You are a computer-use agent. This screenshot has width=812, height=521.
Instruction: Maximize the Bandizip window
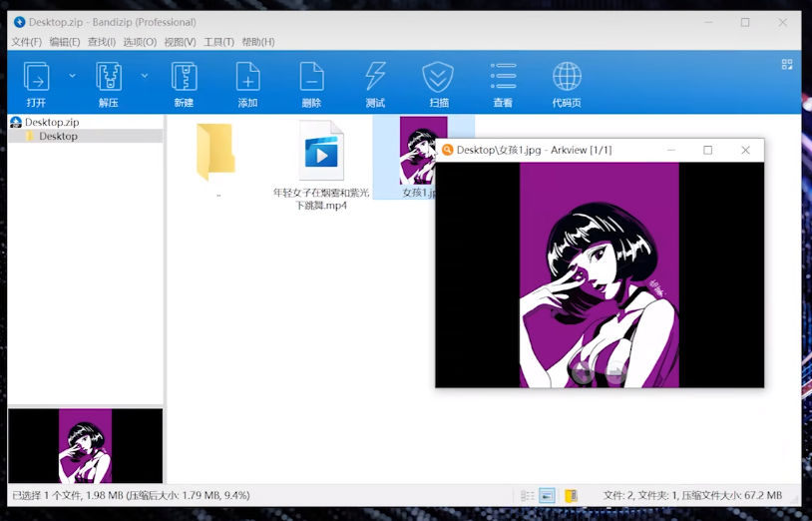(745, 22)
